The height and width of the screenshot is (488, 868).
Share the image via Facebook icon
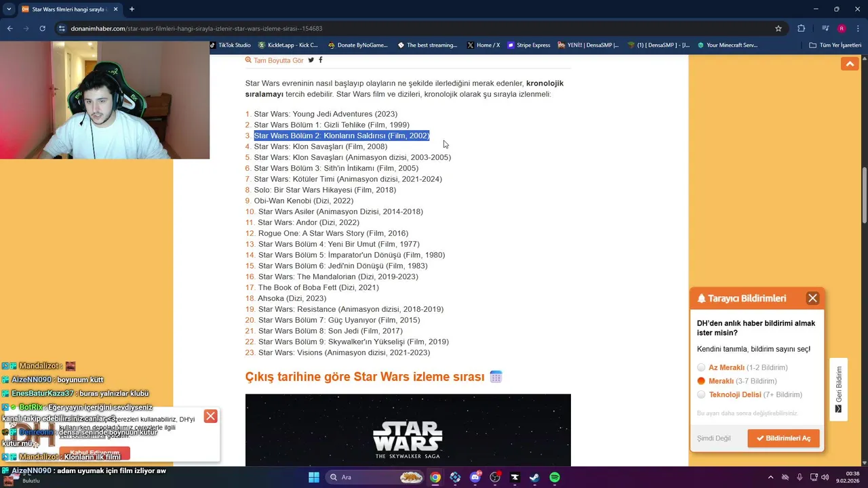pos(320,60)
